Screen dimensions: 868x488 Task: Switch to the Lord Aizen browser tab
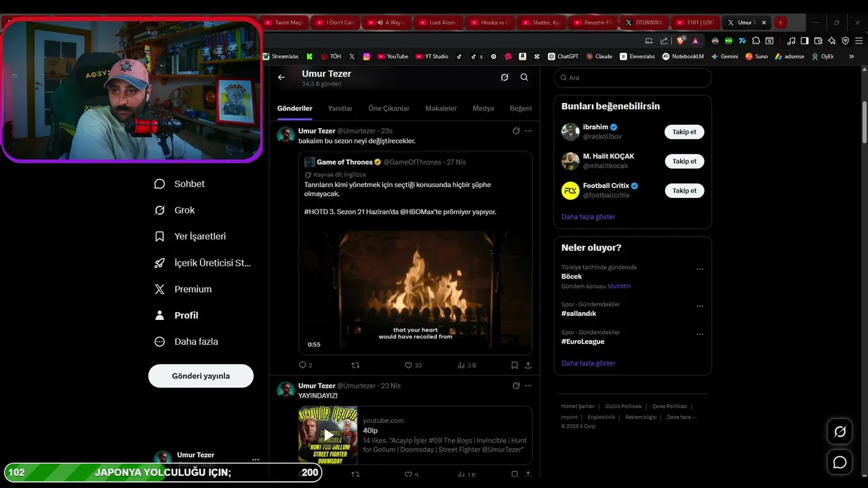[x=438, y=22]
